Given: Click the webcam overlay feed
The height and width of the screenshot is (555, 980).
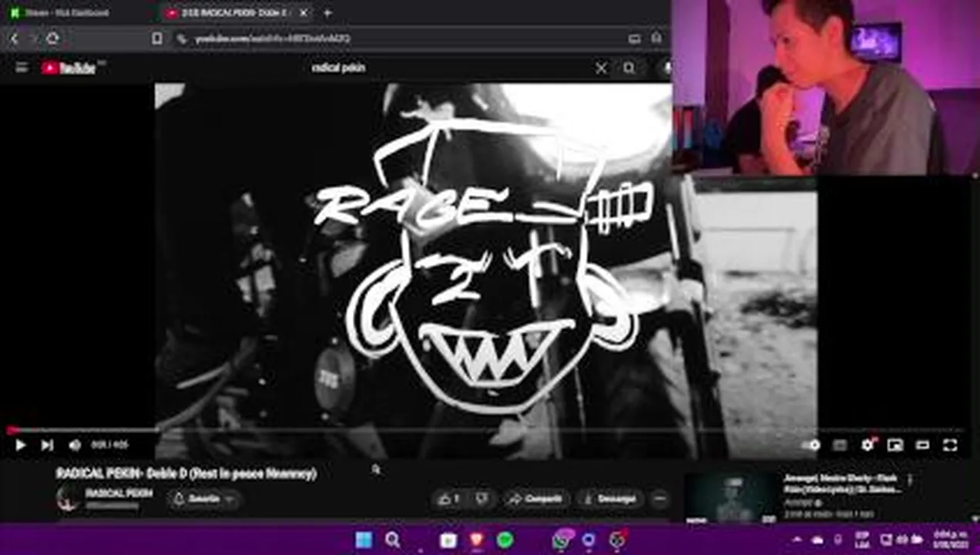Looking at the screenshot, I should pos(825,87).
